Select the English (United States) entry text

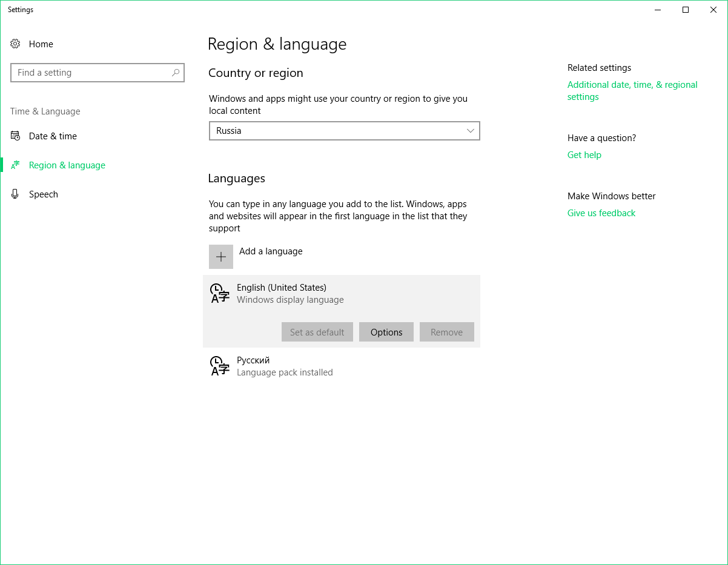(282, 288)
